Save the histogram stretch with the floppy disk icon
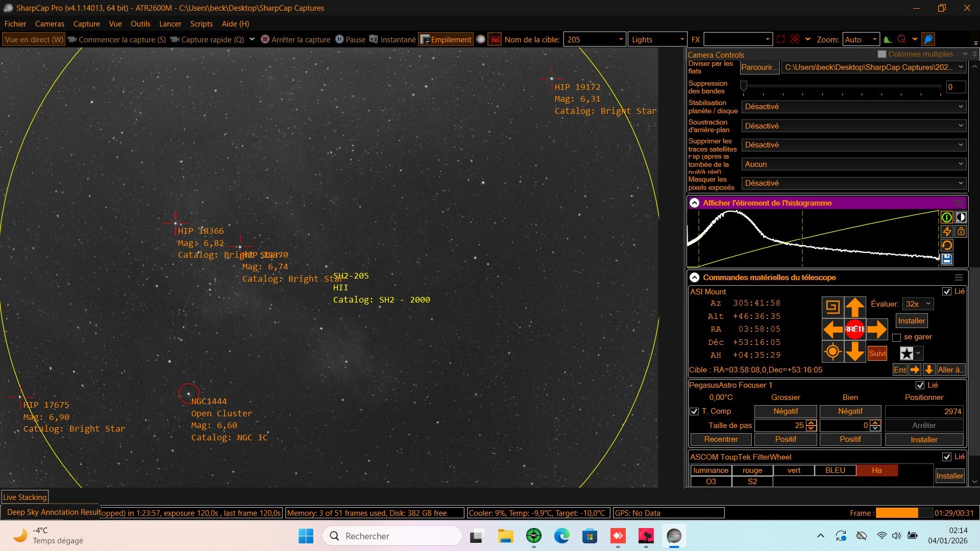Viewport: 980px width, 551px height. [x=947, y=259]
